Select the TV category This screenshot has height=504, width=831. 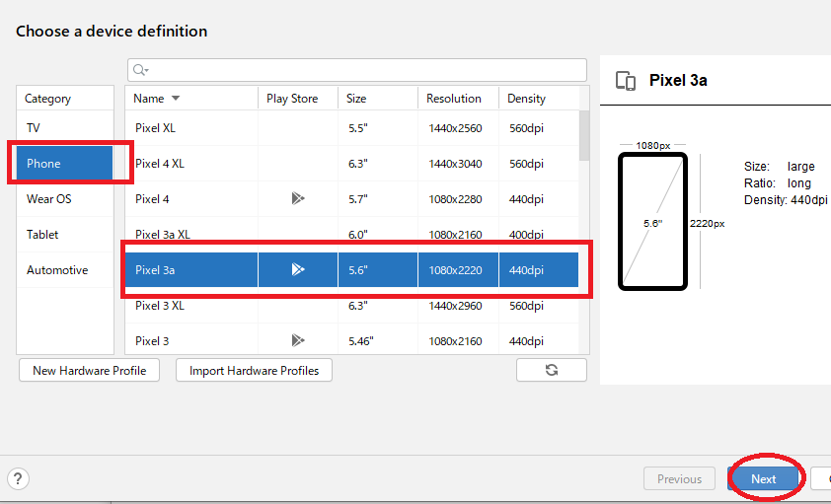pos(65,127)
